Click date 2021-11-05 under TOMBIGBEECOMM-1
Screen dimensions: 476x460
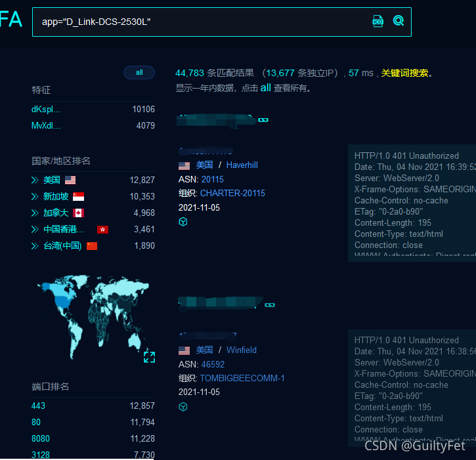click(x=199, y=392)
